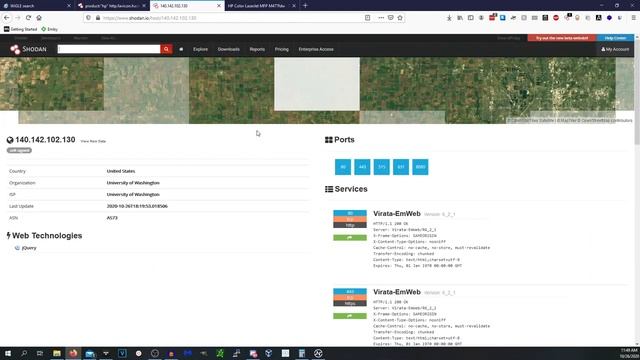The height and width of the screenshot is (360, 640).
Task: Click the site lock padlock icon
Action: (98, 18)
